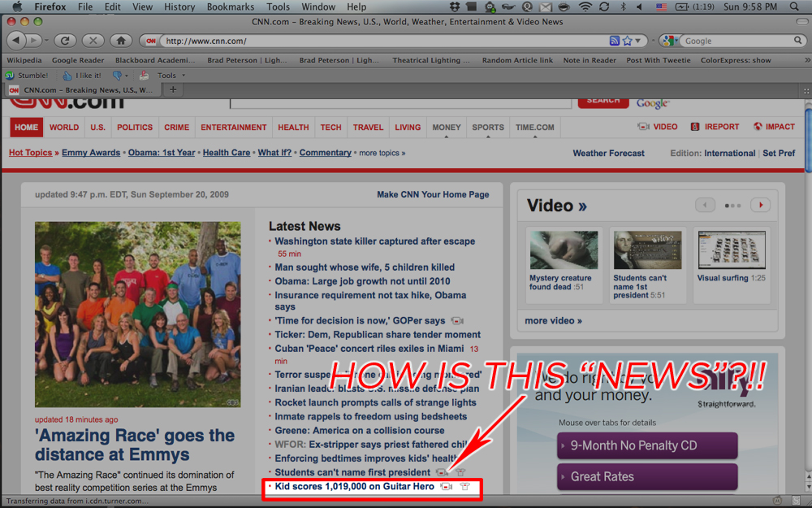Reload the page with the Refresh button
The width and height of the screenshot is (812, 508).
65,41
